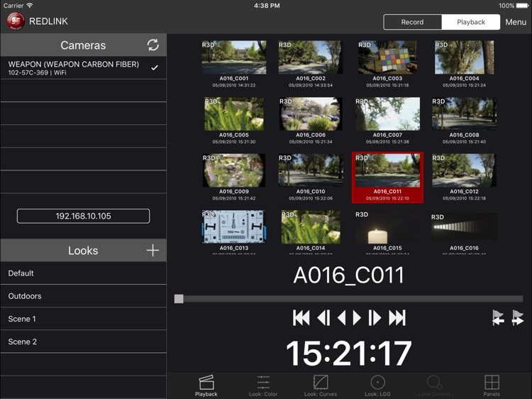Switch to Record mode

click(x=413, y=22)
